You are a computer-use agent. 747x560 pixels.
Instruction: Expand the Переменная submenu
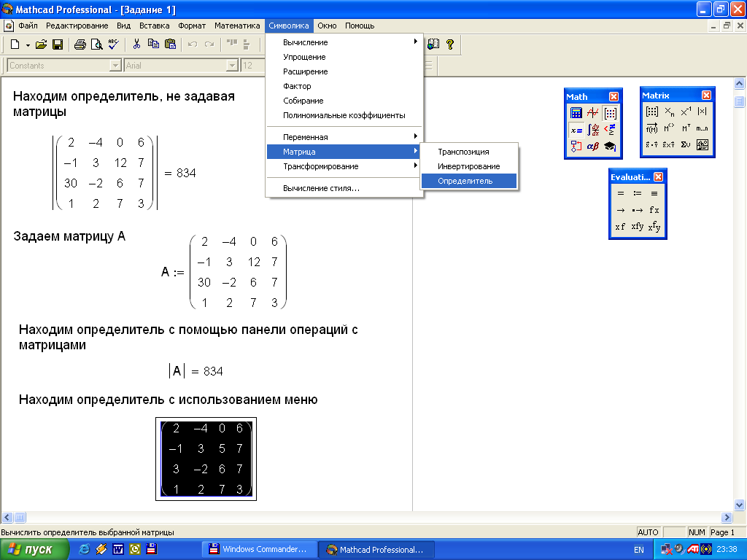(344, 137)
